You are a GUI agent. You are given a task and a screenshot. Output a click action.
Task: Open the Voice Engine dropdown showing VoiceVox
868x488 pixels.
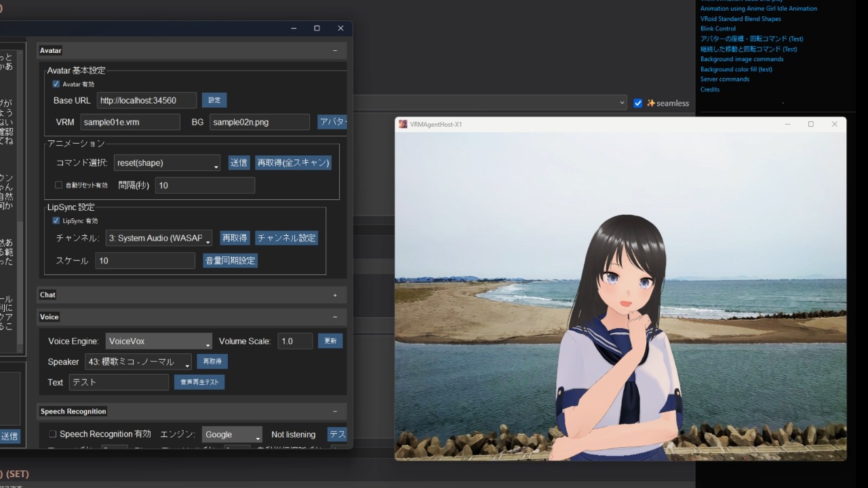point(159,341)
